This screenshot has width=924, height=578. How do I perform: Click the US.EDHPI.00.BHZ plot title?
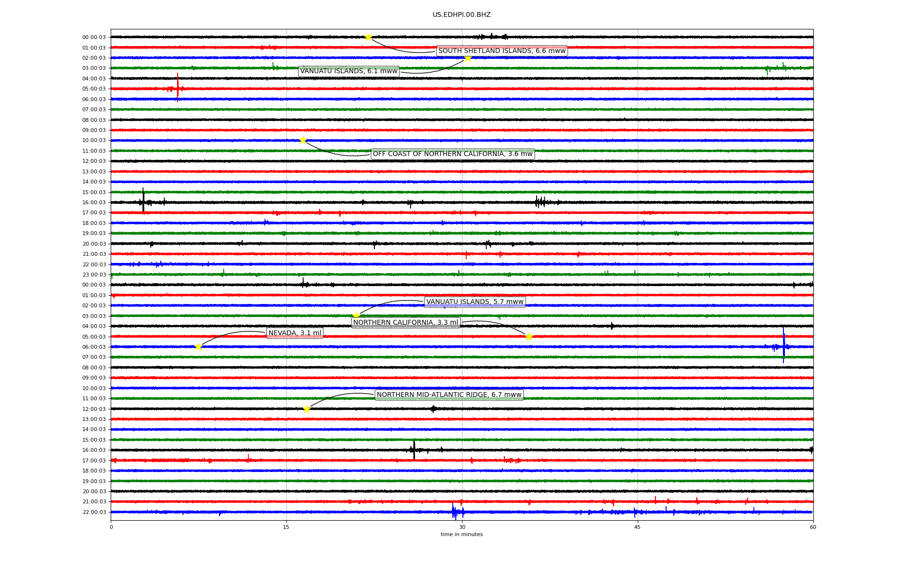[x=461, y=15]
